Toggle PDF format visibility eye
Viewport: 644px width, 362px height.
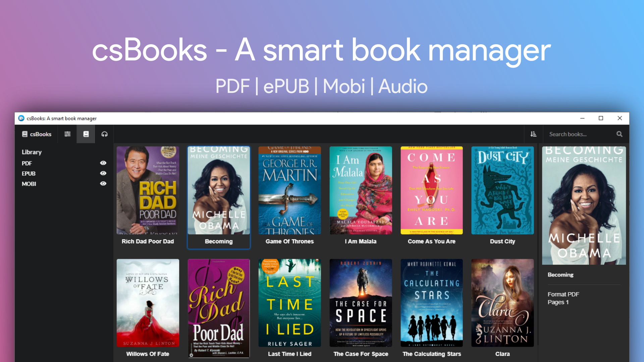(103, 163)
